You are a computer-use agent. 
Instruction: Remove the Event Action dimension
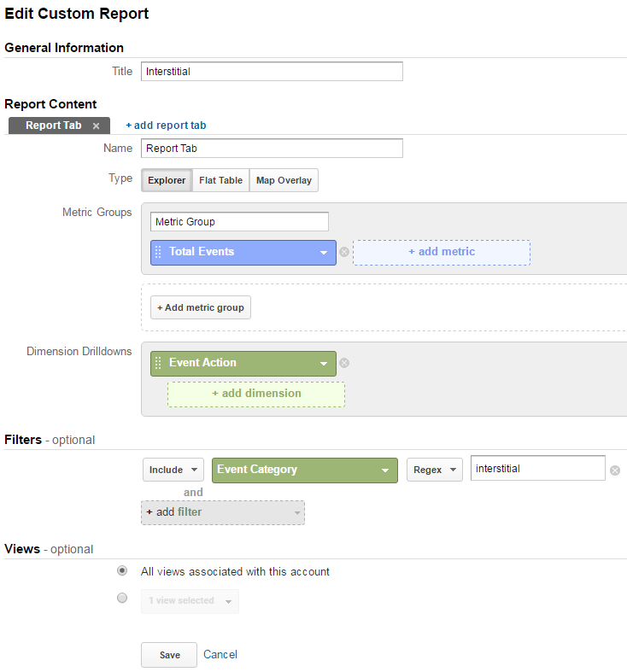pyautogui.click(x=344, y=363)
